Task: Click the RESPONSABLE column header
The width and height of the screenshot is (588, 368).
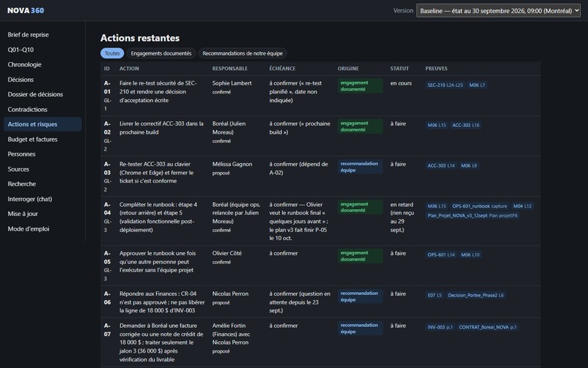Action: [x=230, y=69]
